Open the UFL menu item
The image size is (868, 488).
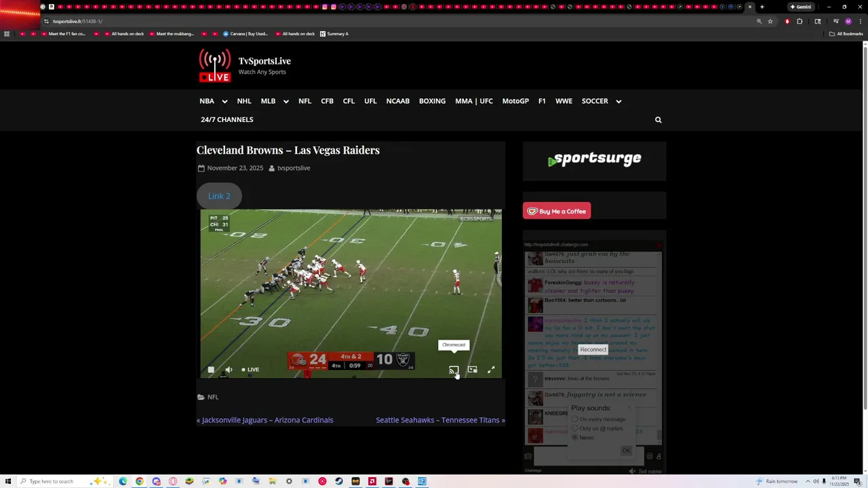coord(370,101)
